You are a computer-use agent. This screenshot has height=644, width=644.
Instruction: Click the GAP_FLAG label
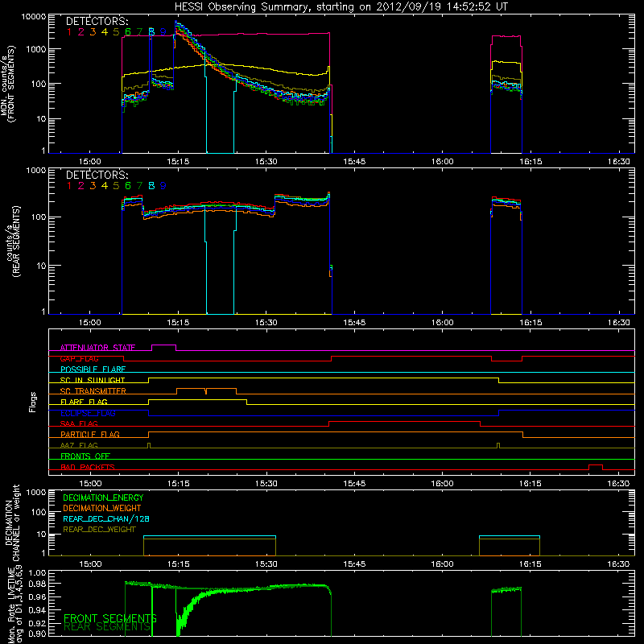click(x=79, y=358)
